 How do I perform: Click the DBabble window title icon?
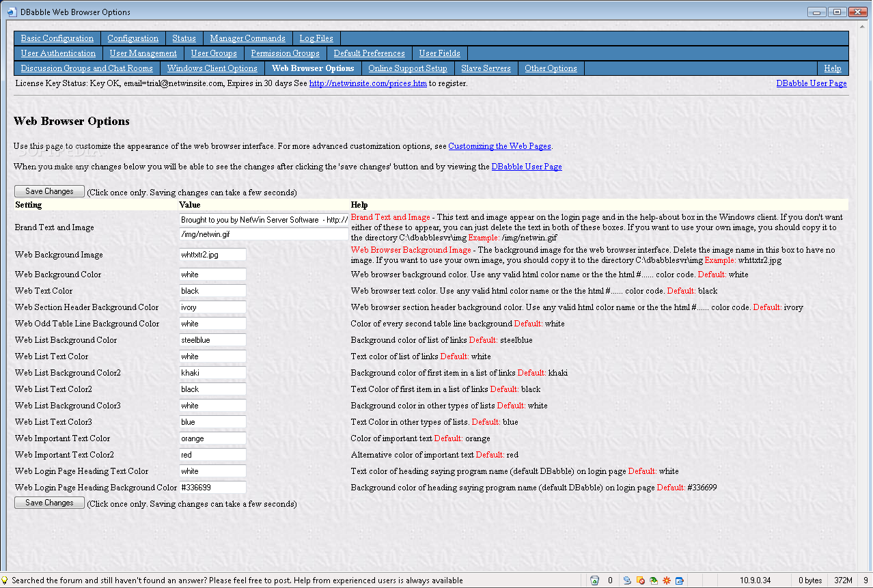click(x=12, y=12)
